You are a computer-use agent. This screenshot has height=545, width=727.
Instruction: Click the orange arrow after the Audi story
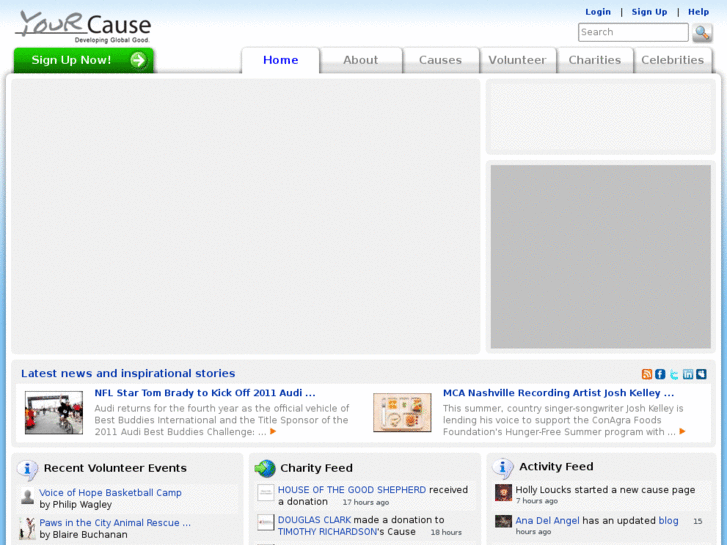click(273, 431)
